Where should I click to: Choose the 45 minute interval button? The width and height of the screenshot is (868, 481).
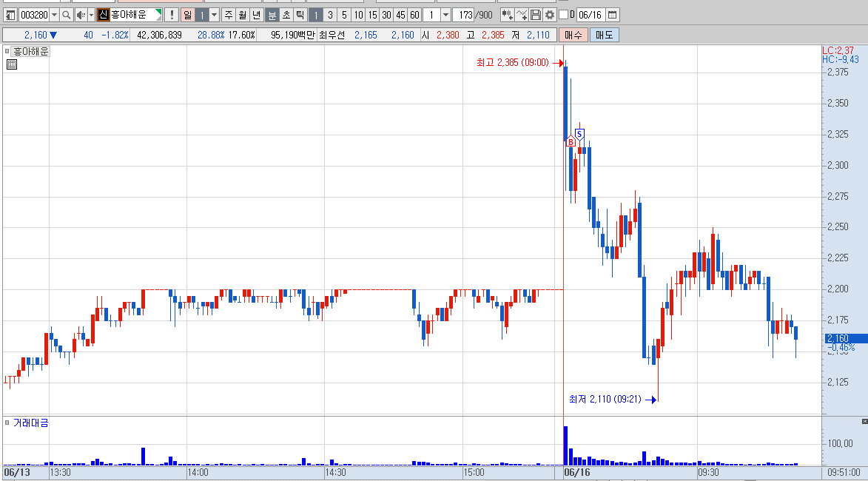[400, 15]
